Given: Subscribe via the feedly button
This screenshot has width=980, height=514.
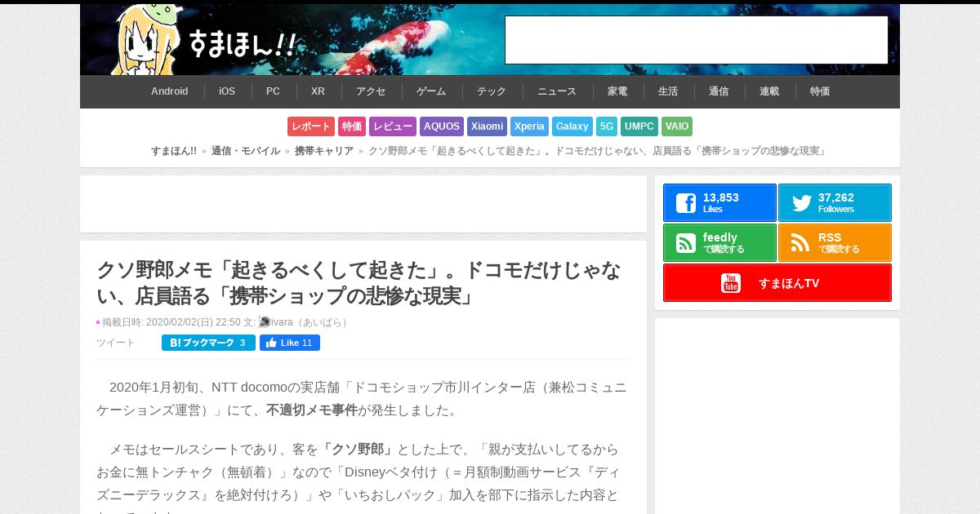Looking at the screenshot, I should pos(719,243).
